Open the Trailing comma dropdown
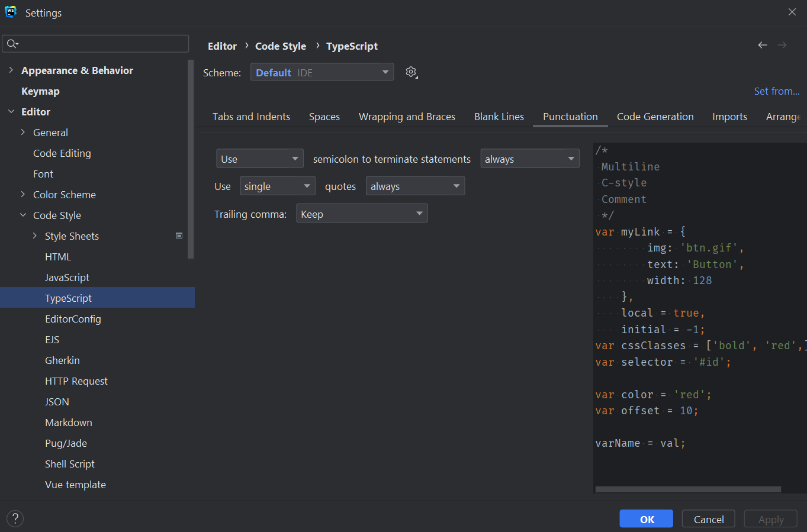 [362, 214]
